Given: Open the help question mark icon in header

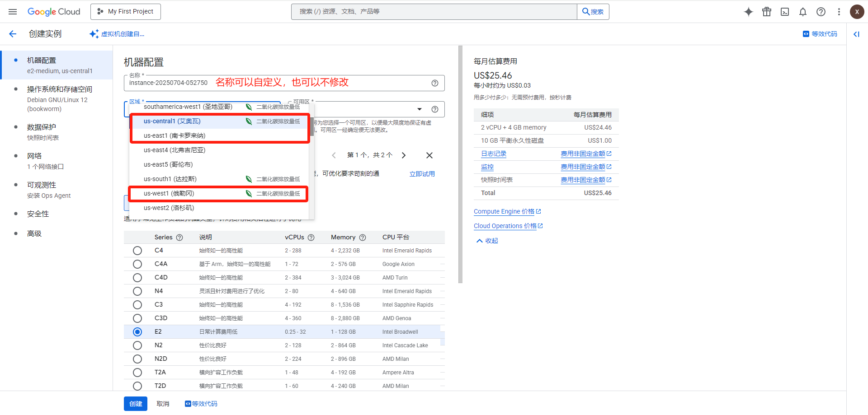Looking at the screenshot, I should (x=821, y=12).
